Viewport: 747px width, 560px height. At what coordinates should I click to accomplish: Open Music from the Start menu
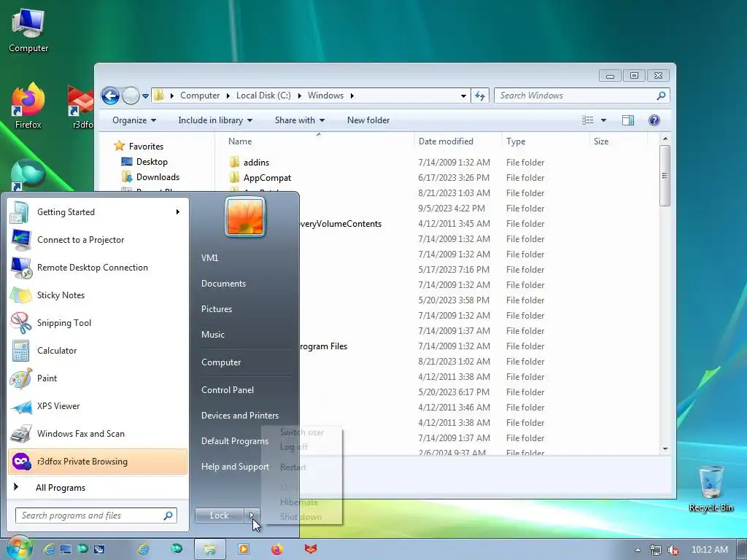(x=212, y=334)
